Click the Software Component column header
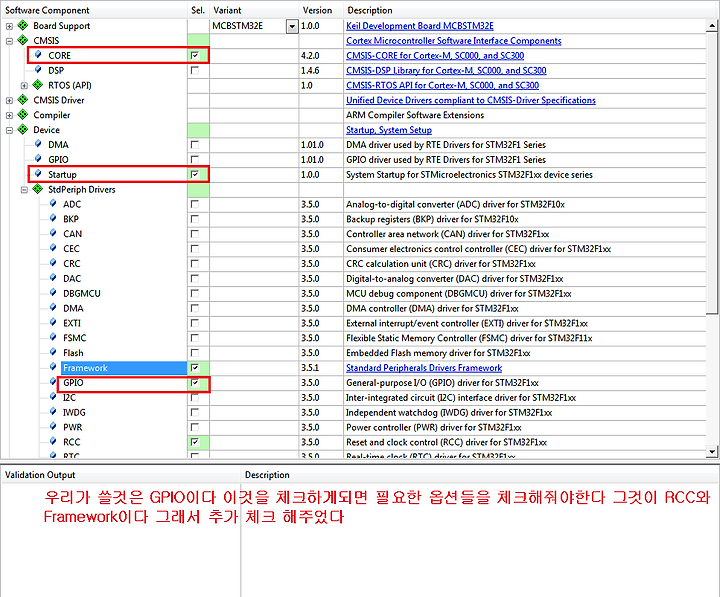This screenshot has height=597, width=720. pos(94,10)
